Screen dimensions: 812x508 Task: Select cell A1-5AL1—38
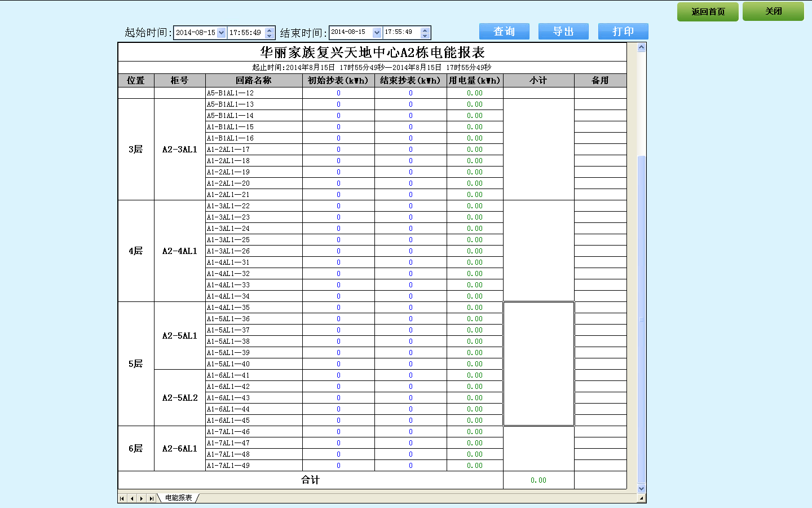click(254, 341)
